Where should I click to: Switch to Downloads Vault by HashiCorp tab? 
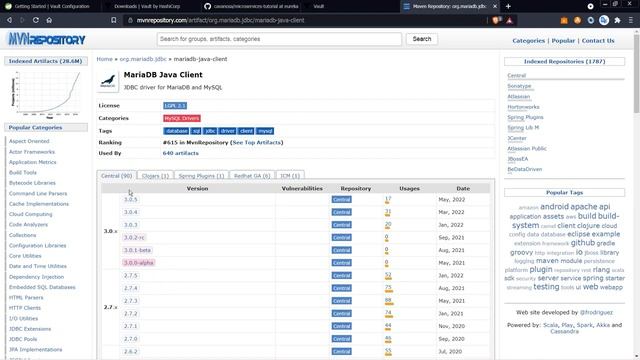[x=147, y=6]
